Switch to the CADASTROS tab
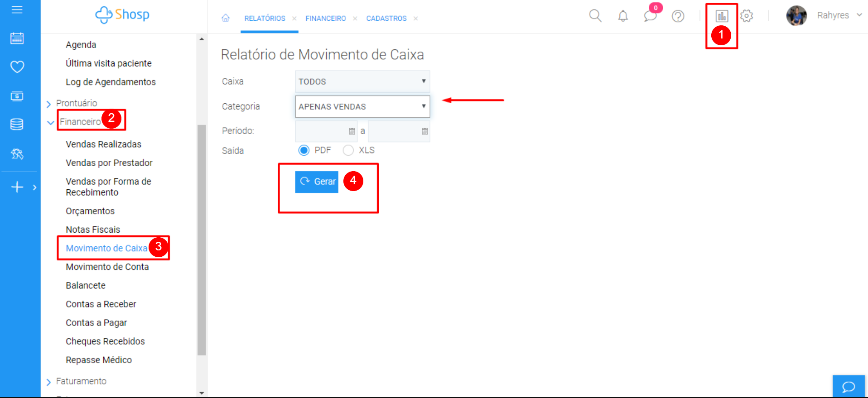868x398 pixels. pyautogui.click(x=386, y=19)
